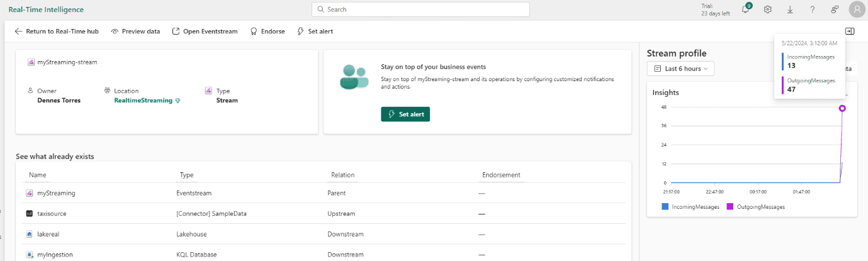
Task: Click Endorse in toolbar
Action: pos(268,31)
